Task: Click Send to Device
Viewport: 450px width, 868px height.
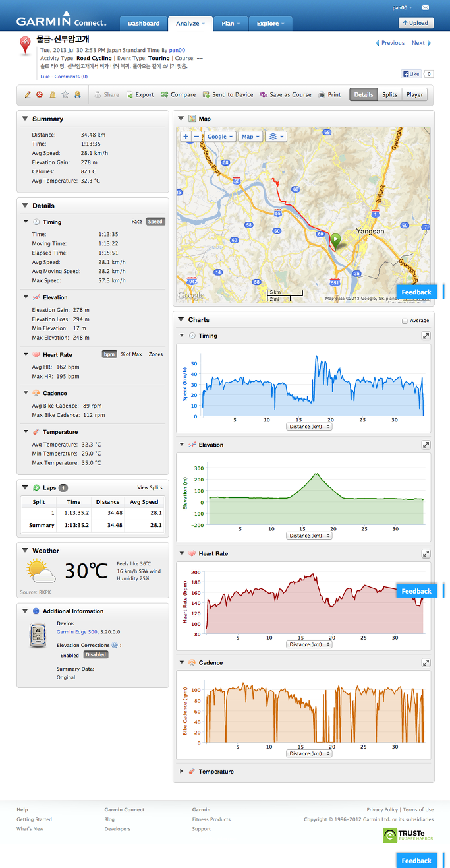Action: click(x=228, y=95)
